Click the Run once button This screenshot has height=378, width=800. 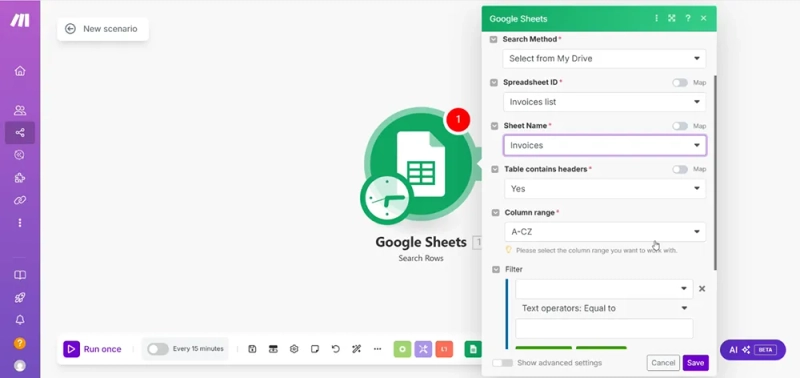pos(93,349)
